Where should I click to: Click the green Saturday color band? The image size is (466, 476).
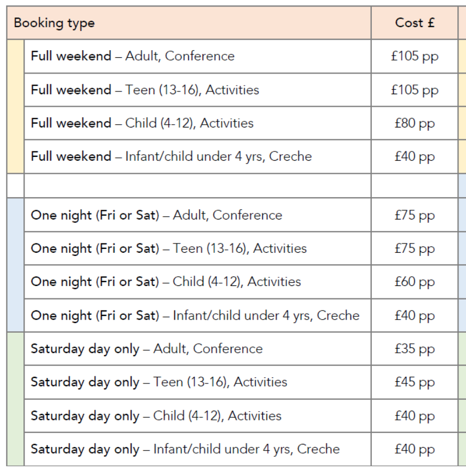coord(15,399)
